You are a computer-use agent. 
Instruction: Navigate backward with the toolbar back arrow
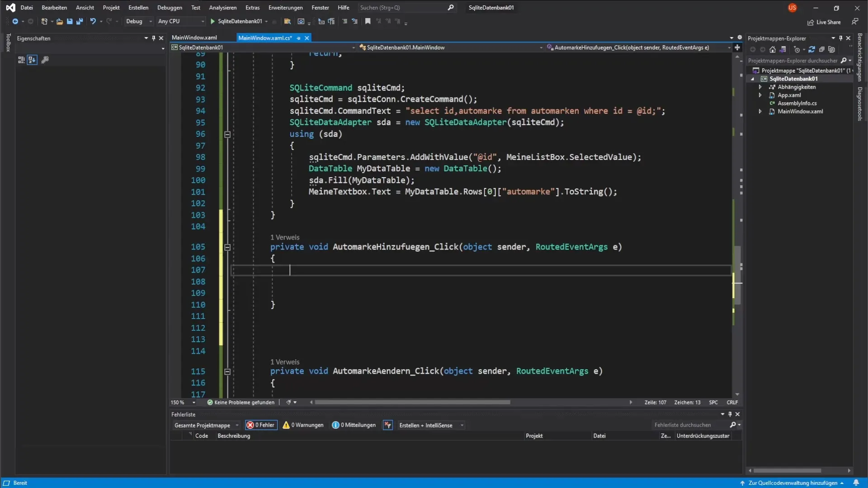click(x=15, y=21)
